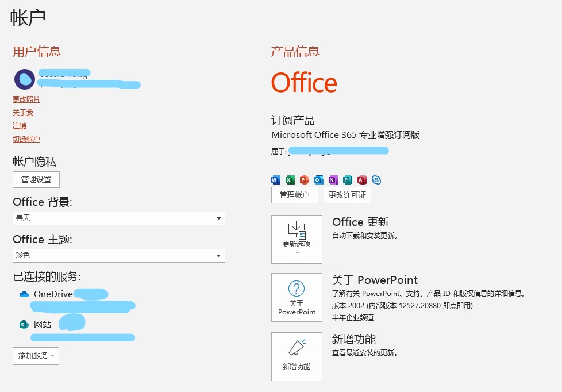Viewport: 562px width, 392px height.
Task: Open the 新增功能 what's new button
Action: (x=297, y=356)
